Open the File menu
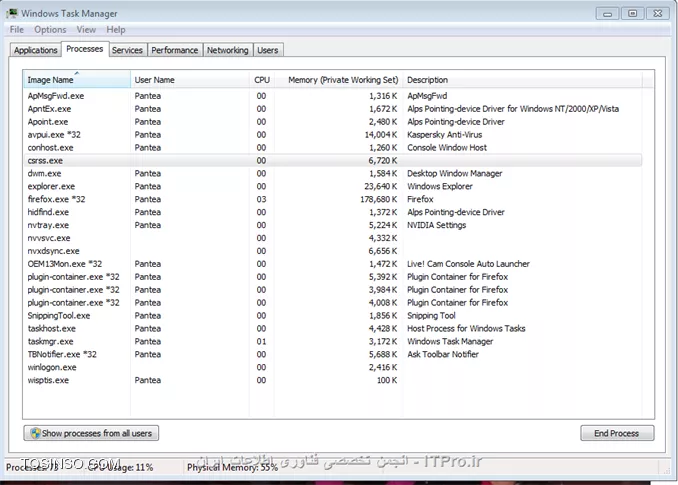This screenshot has height=485, width=678. point(17,30)
